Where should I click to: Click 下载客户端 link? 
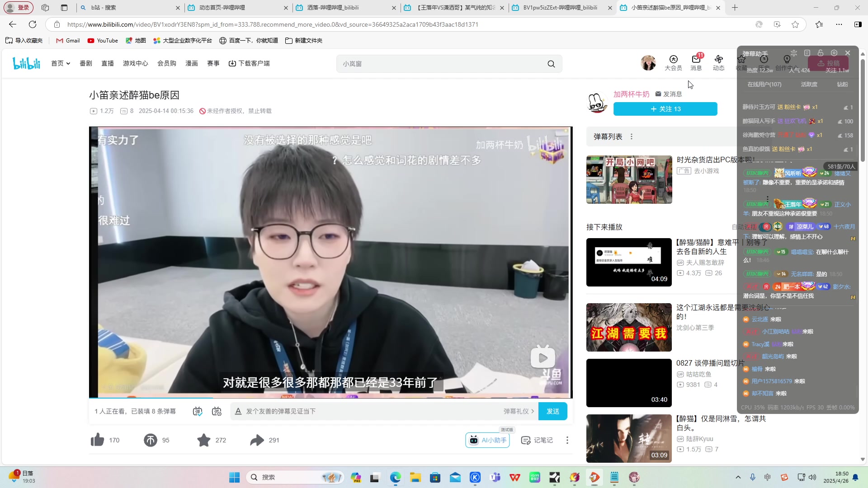(249, 63)
